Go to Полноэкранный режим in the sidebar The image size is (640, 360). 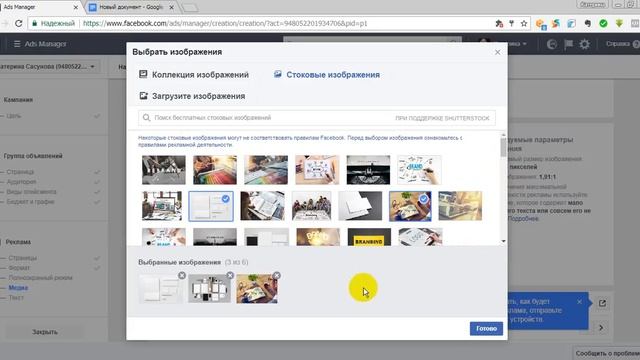coord(40,278)
